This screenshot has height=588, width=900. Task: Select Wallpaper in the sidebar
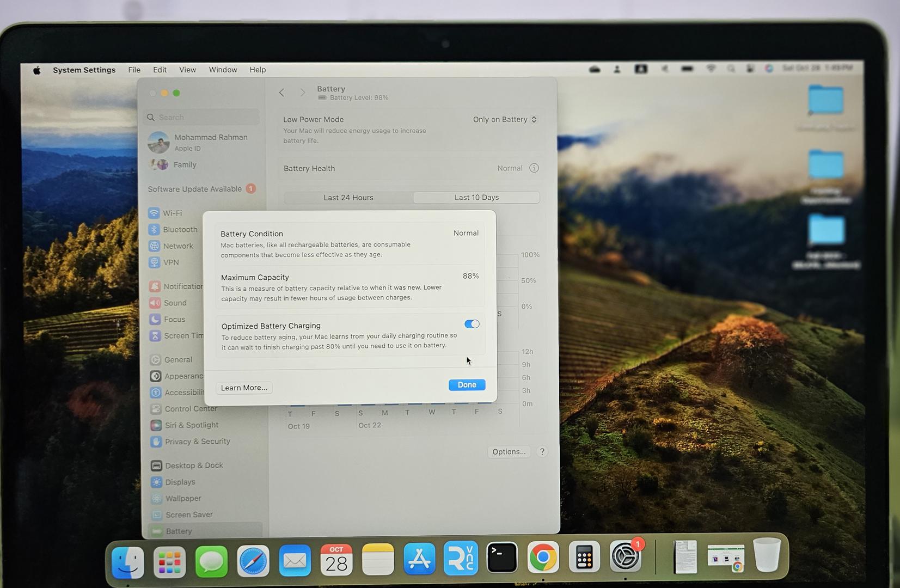[176, 498]
